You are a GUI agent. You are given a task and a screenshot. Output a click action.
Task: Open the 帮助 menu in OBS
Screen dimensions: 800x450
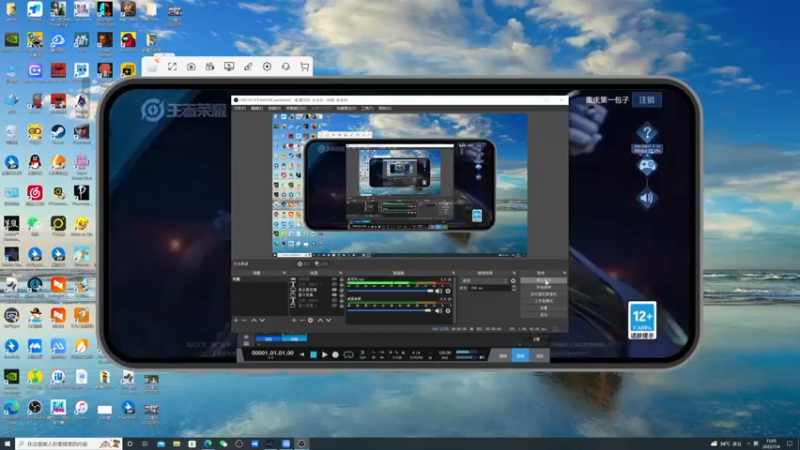(x=385, y=108)
